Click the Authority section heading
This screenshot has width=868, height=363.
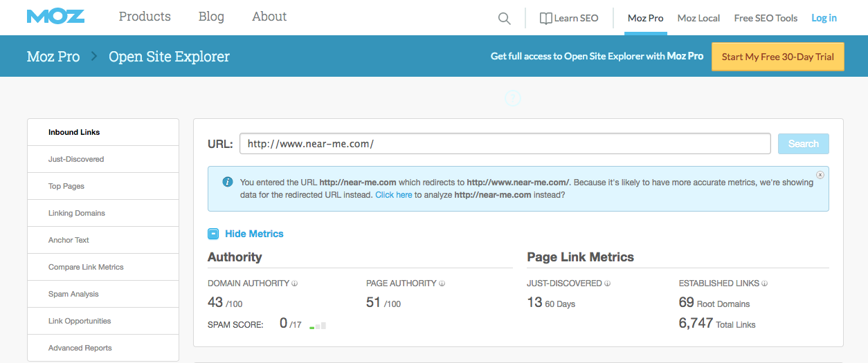coord(235,257)
